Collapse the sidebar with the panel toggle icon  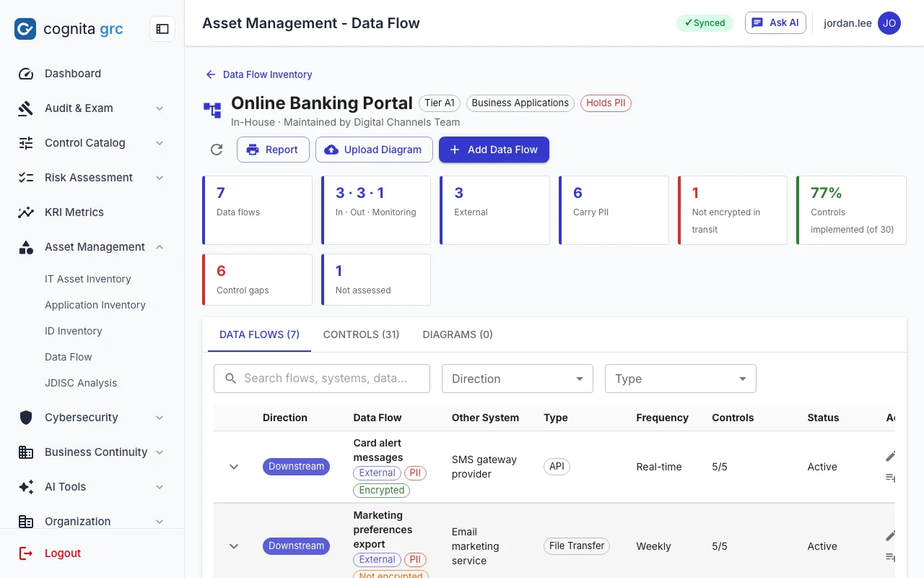pos(162,29)
